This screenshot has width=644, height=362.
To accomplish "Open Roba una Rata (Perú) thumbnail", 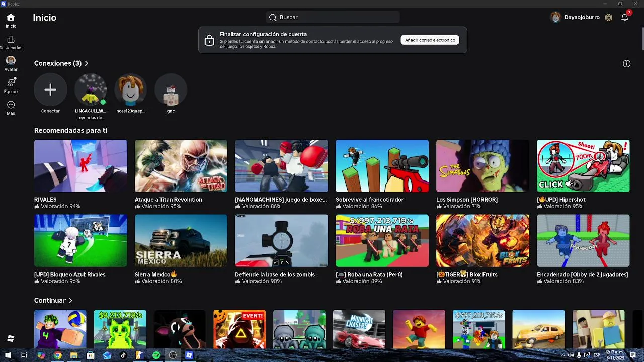I will (x=382, y=241).
